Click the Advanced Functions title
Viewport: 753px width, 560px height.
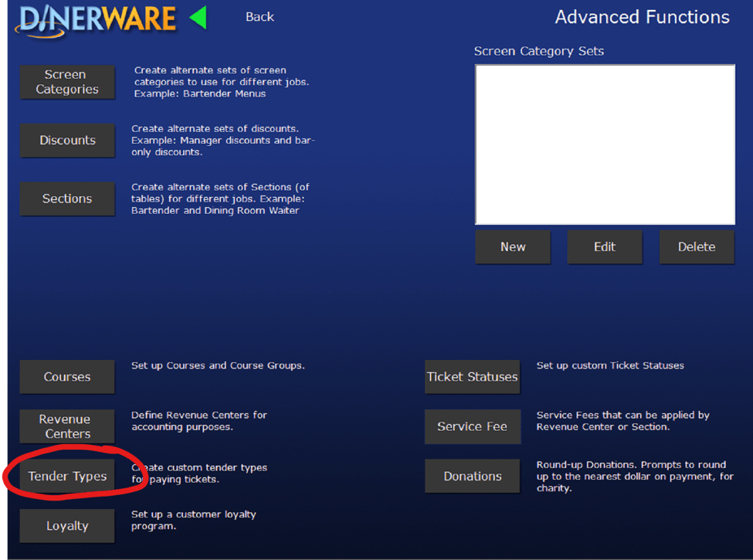coord(642,17)
